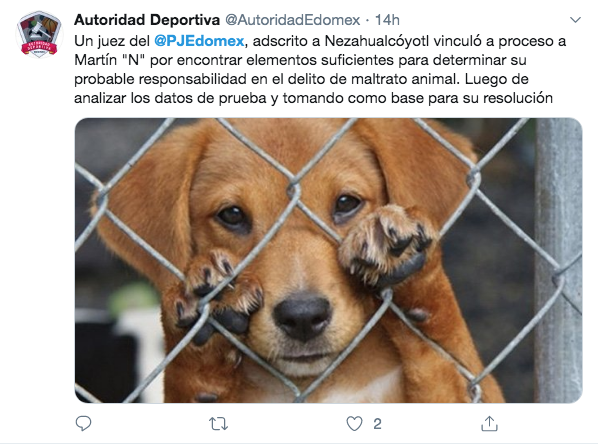Click the puppy's black nose in the photo

(x=302, y=316)
